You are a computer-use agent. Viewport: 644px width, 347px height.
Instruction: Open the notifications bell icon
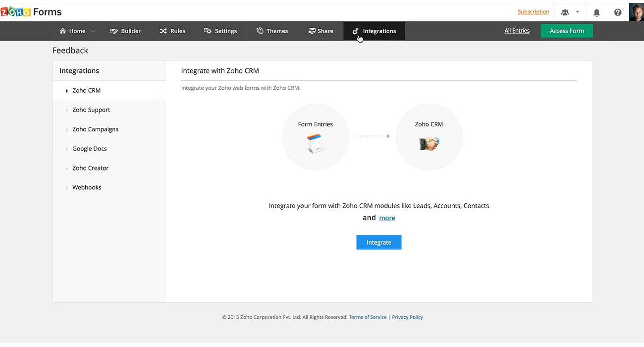pos(596,12)
